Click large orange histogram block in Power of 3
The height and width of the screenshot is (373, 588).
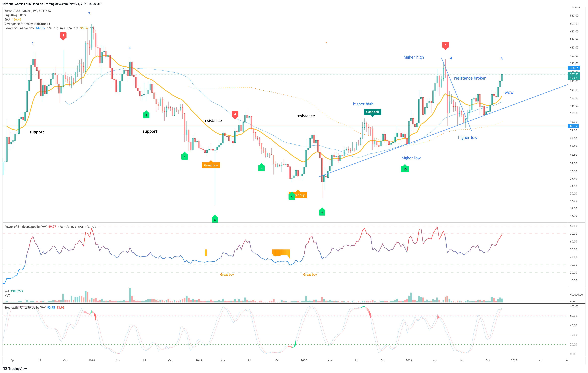[281, 253]
